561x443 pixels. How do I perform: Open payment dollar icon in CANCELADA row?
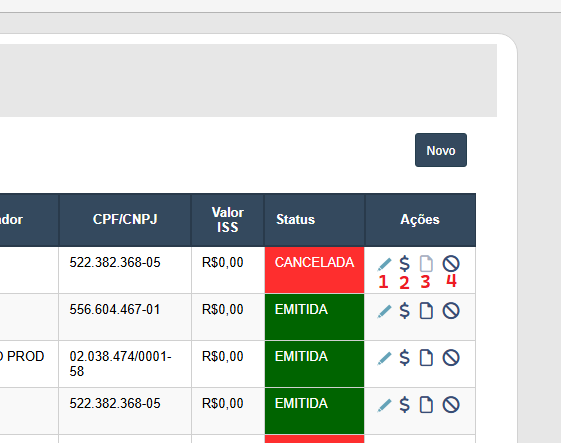coord(405,264)
